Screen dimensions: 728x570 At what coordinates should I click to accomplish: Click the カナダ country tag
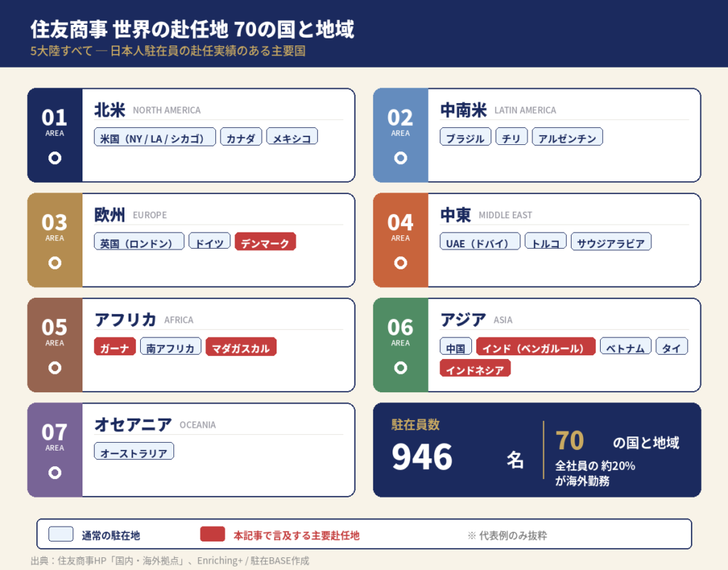(241, 137)
